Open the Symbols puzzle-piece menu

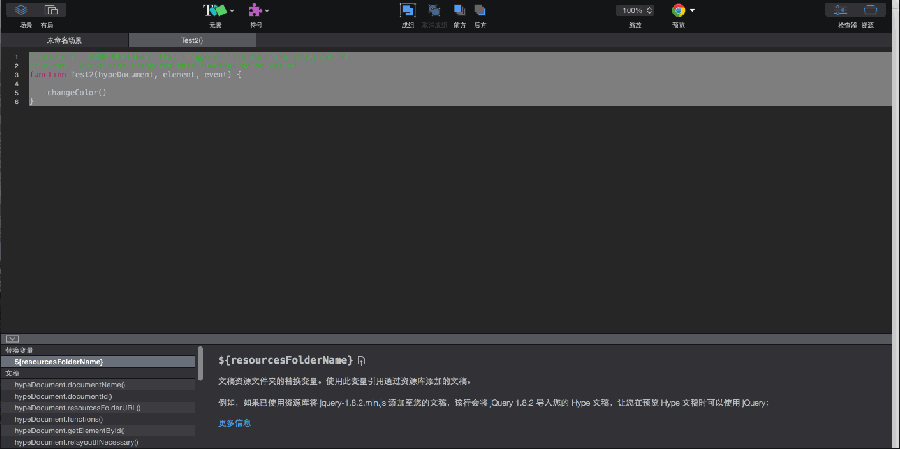tap(256, 10)
